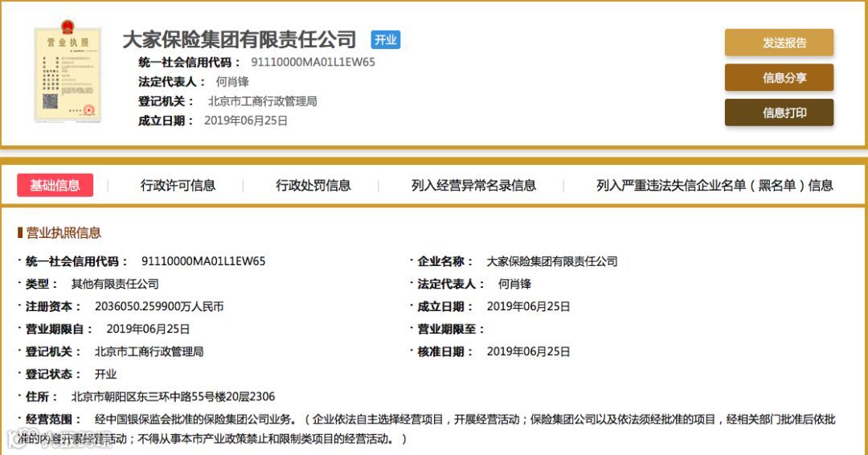Image resolution: width=868 pixels, height=455 pixels.
Task: Select header credit code 91110000MA01L1EW65
Action: pos(313,62)
